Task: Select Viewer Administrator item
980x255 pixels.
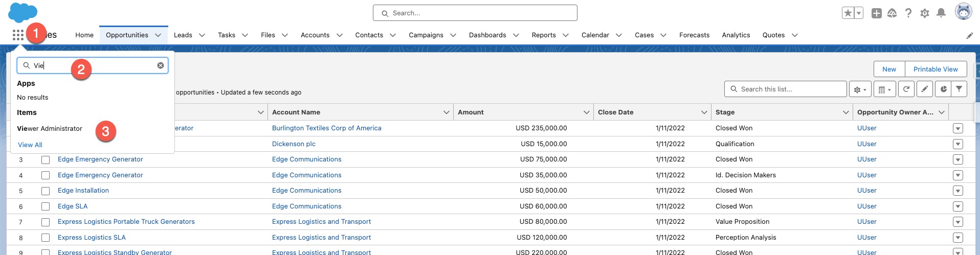Action: tap(50, 129)
